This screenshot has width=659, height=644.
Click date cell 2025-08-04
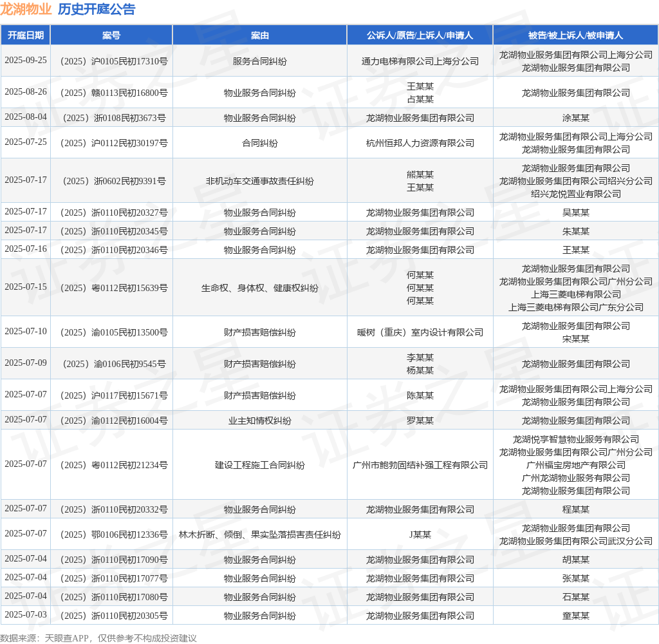click(x=26, y=117)
